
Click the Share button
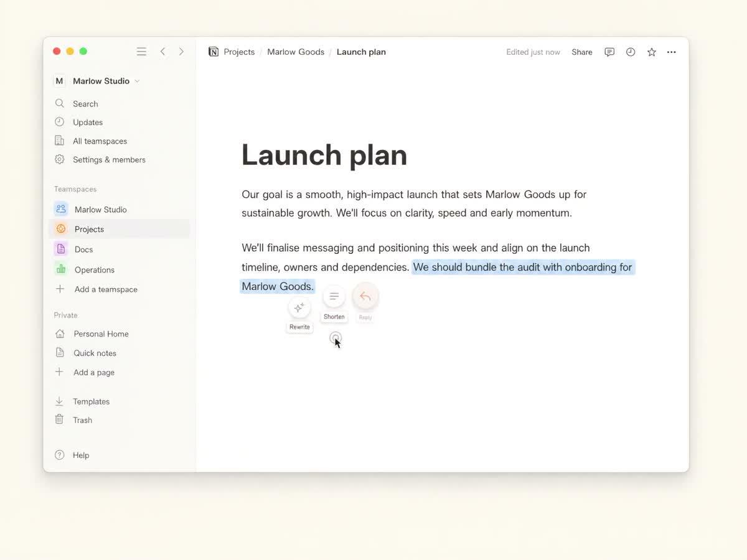pyautogui.click(x=582, y=52)
